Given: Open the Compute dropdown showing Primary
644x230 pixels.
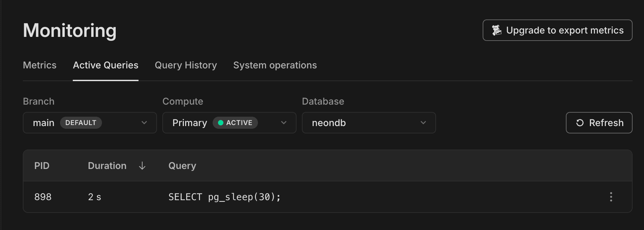Looking at the screenshot, I should point(229,123).
